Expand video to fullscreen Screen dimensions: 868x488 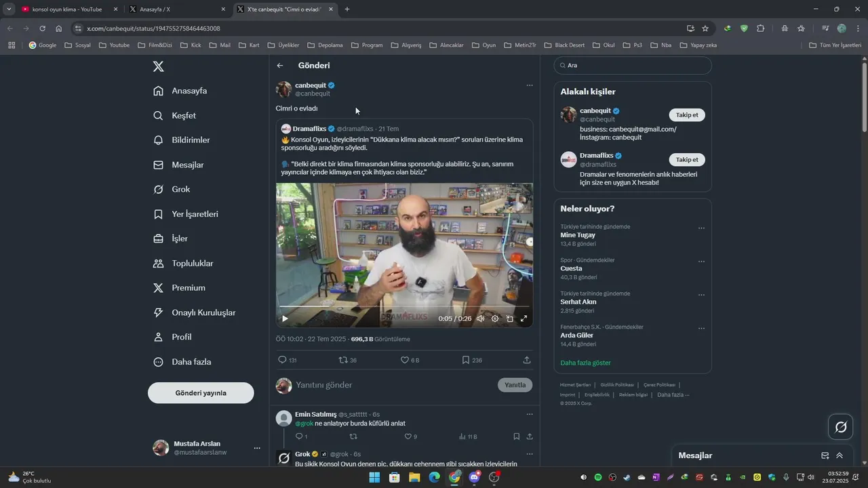coord(524,319)
